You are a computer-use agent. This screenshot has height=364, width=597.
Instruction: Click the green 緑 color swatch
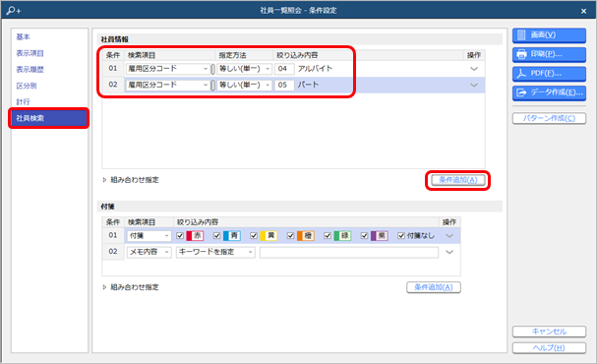point(342,236)
